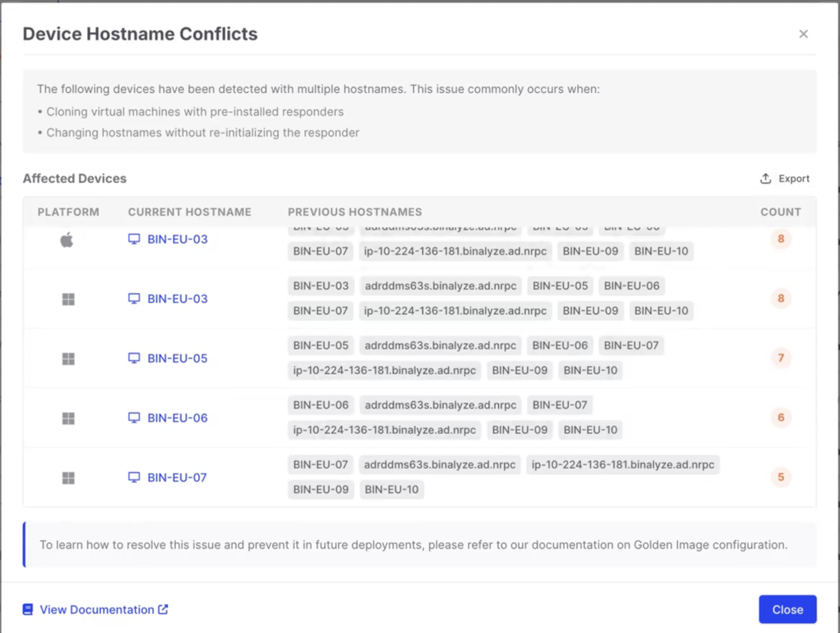The image size is (840, 633).
Task: Click the Current Hostname column header
Action: point(190,212)
